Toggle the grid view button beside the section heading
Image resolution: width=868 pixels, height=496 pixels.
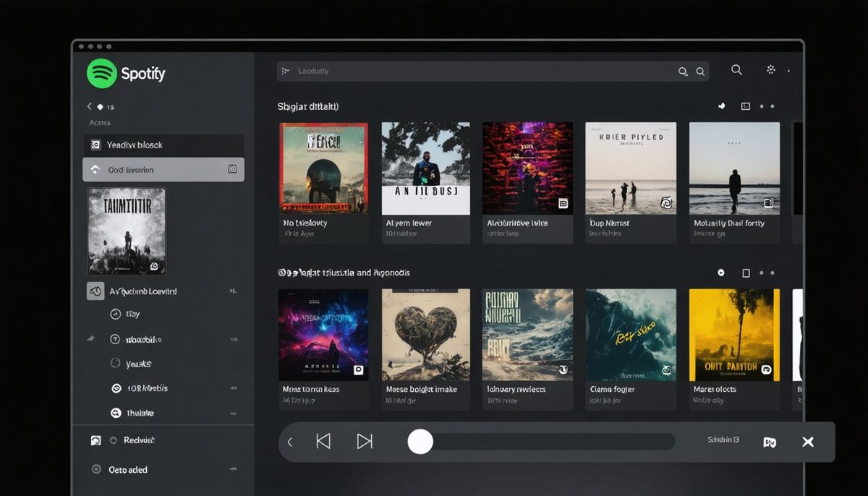tap(745, 106)
